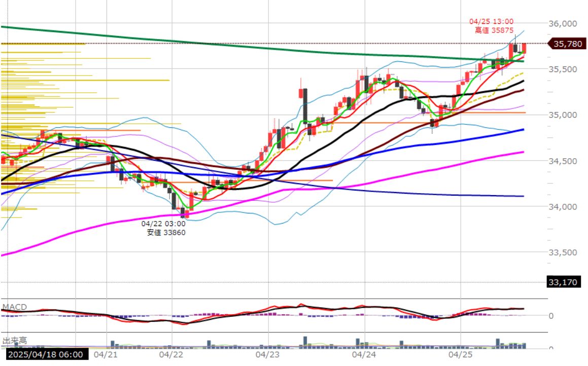Click the 34,500 price axis label
The image size is (588, 366).
click(x=563, y=161)
